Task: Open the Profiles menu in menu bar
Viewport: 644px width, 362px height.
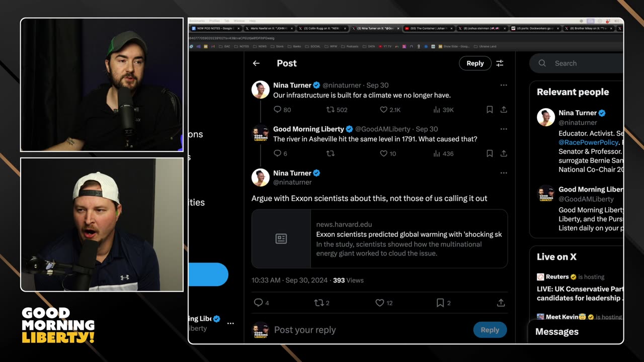Action: (x=214, y=21)
